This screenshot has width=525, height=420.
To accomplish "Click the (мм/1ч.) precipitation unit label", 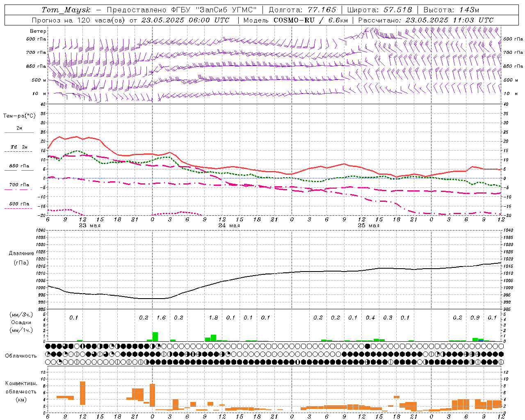I will [21, 330].
